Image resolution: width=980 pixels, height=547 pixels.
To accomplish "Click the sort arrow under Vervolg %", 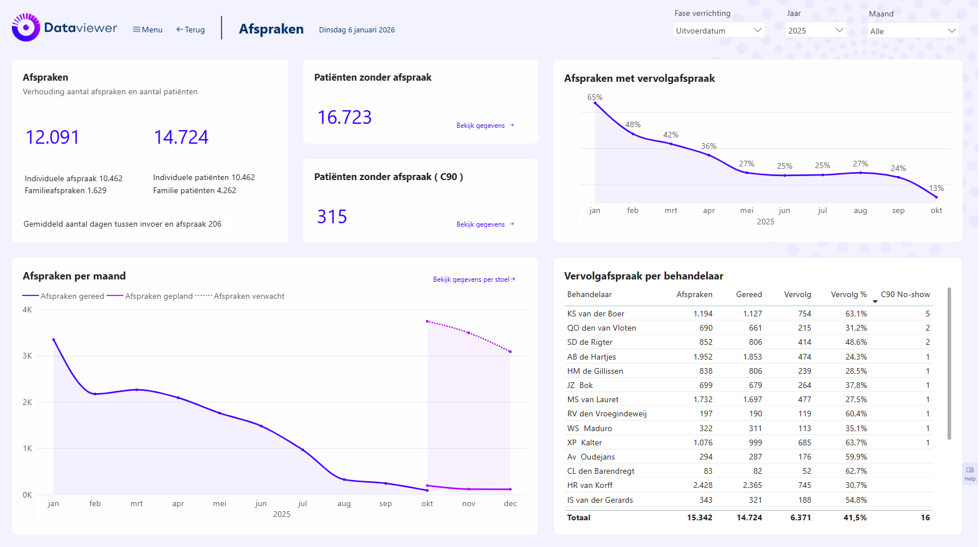I will (875, 302).
